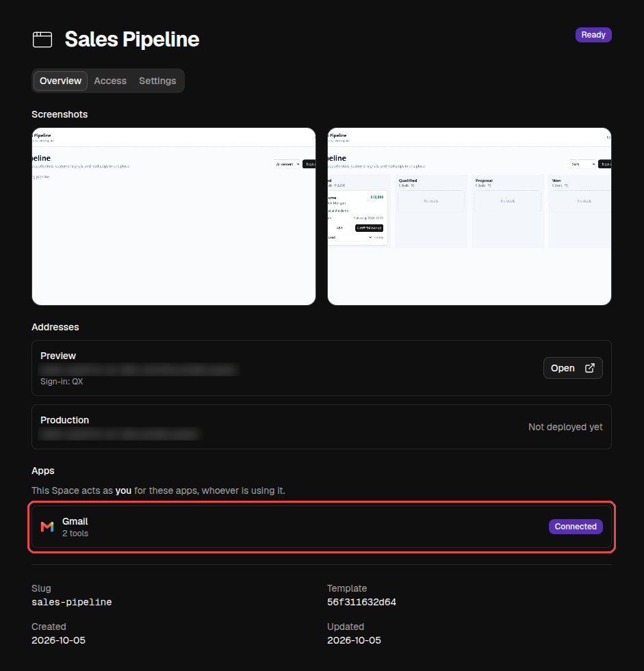
Task: Select the slug value sales-pipeline
Action: pyautogui.click(x=71, y=602)
